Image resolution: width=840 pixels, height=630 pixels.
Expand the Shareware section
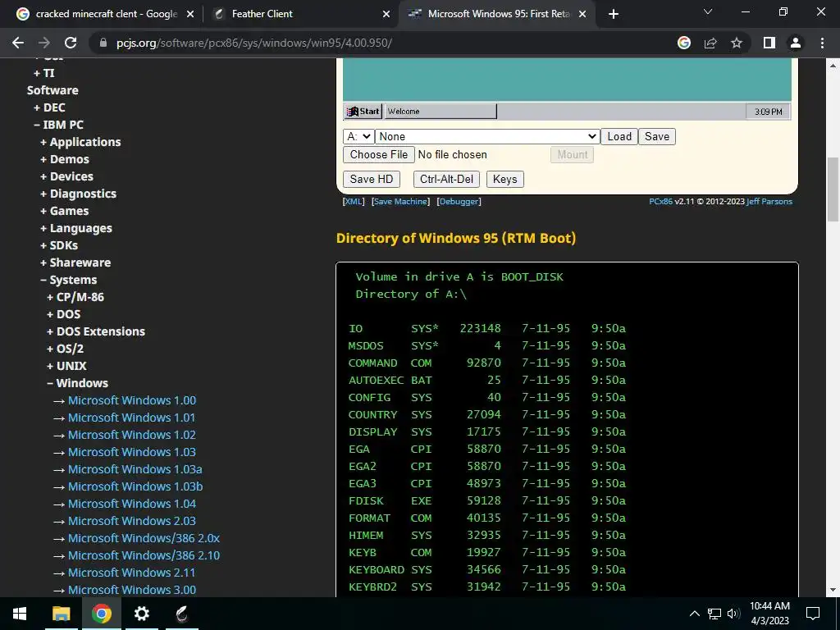tap(75, 262)
